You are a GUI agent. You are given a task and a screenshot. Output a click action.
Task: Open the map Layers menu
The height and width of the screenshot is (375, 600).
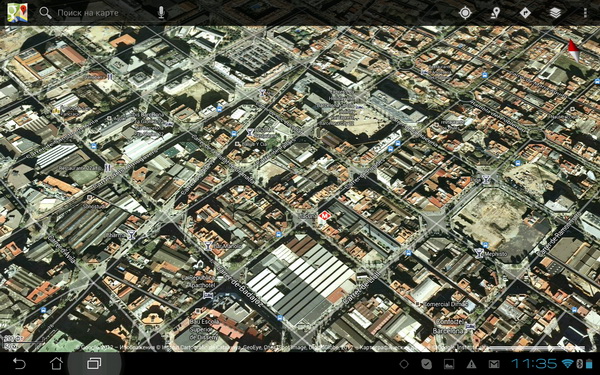(x=555, y=13)
